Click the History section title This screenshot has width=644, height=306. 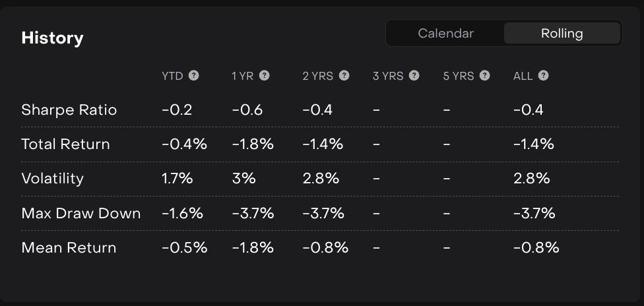point(52,38)
